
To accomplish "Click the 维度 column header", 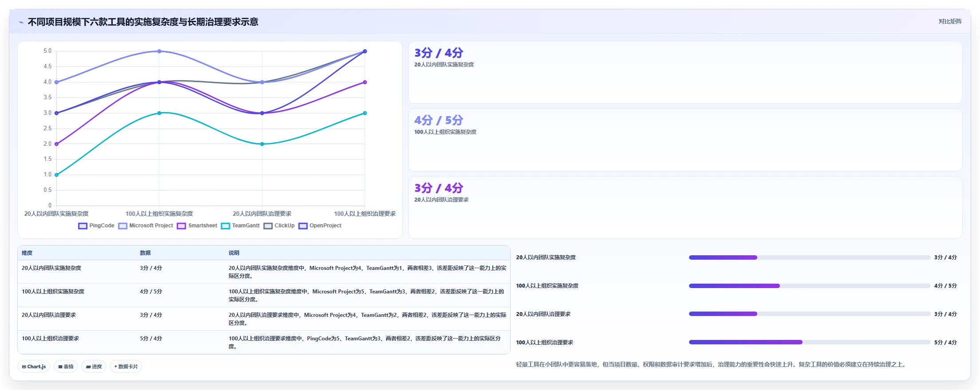I will pyautogui.click(x=27, y=253).
